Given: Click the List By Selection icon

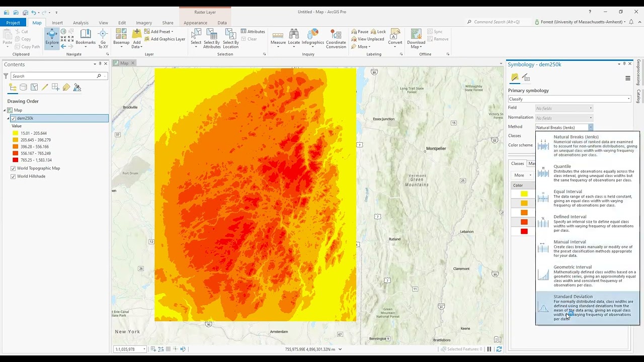Looking at the screenshot, I should point(34,87).
